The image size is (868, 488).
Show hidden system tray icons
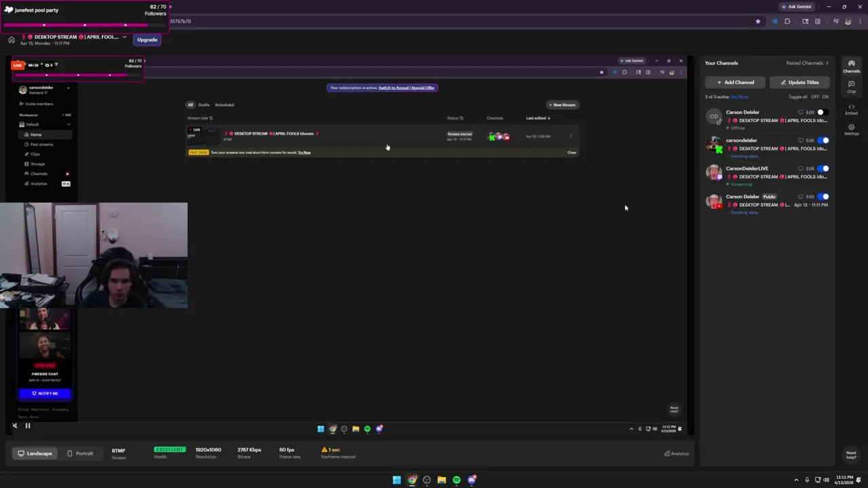pos(797,480)
